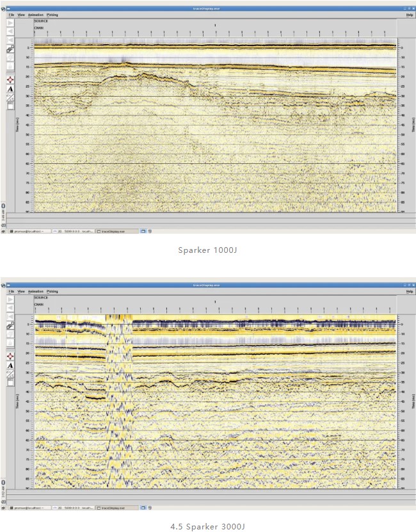Click the dx/dt tool in bottom window

click(10, 375)
